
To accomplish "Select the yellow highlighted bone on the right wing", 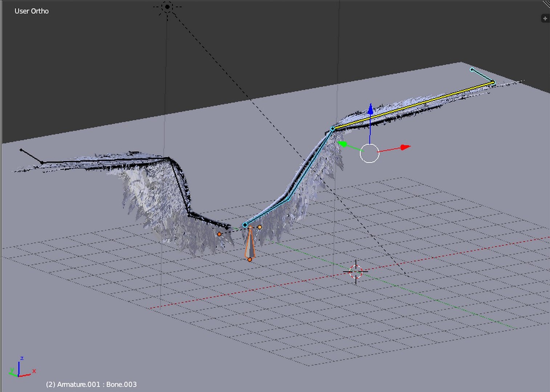I will tap(413, 106).
